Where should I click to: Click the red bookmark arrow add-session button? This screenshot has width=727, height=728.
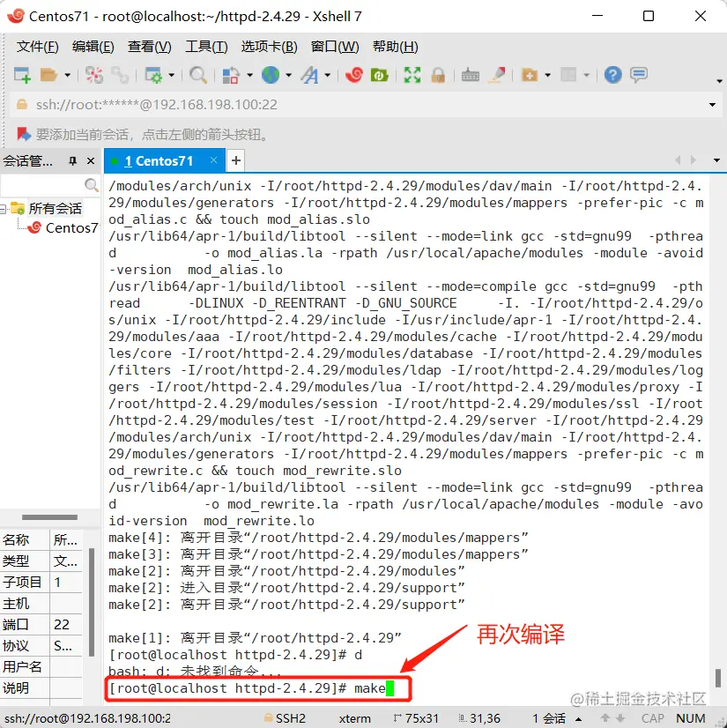23,134
